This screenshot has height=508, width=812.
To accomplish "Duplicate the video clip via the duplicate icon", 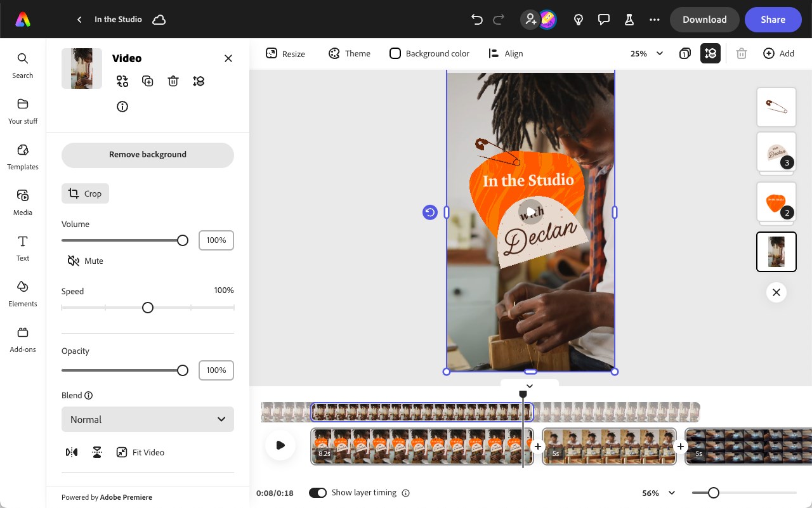I will click(148, 81).
